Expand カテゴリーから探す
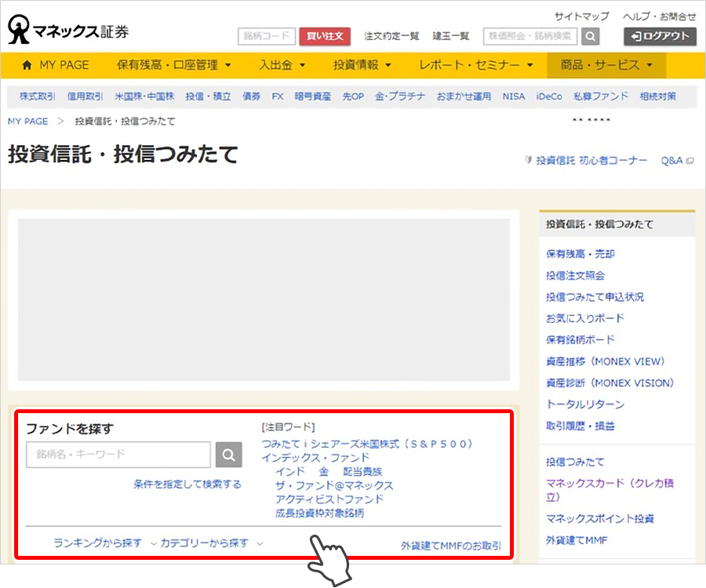Image resolution: width=706 pixels, height=588 pixels. click(212, 543)
